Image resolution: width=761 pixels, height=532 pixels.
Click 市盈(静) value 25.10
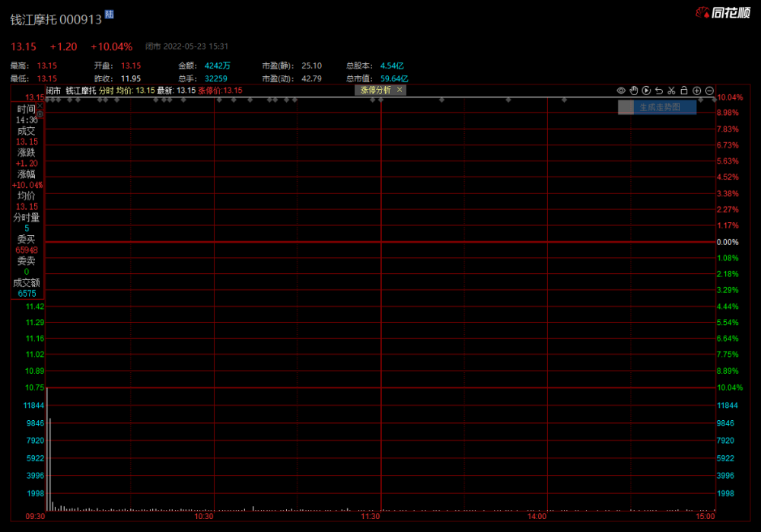tap(311, 65)
